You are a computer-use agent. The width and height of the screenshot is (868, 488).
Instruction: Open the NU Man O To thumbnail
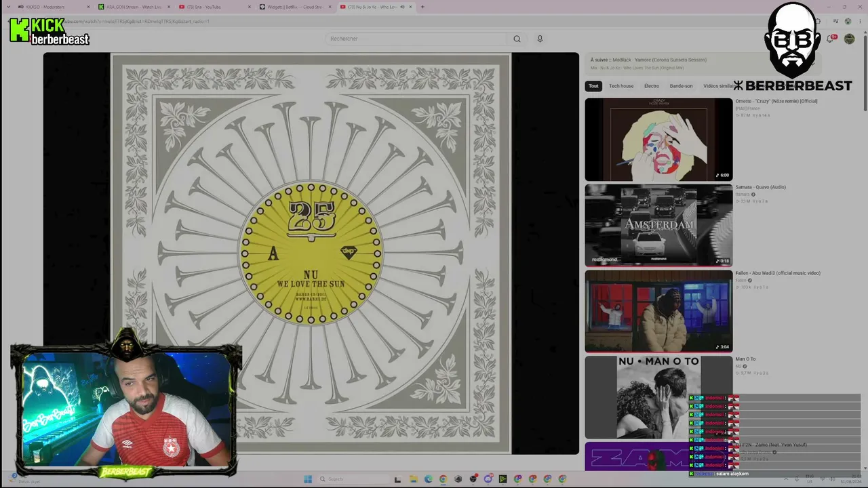coord(658,397)
